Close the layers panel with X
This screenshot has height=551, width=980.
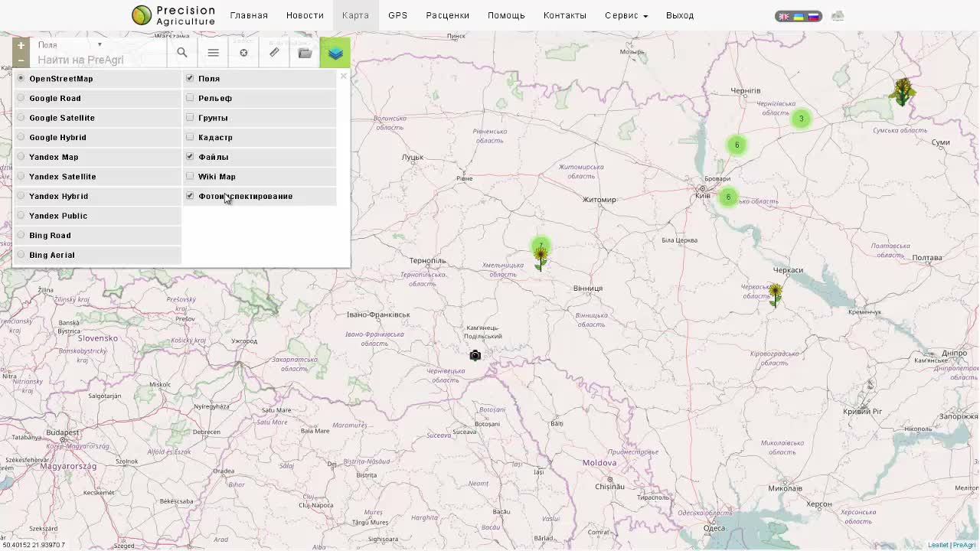click(x=343, y=76)
